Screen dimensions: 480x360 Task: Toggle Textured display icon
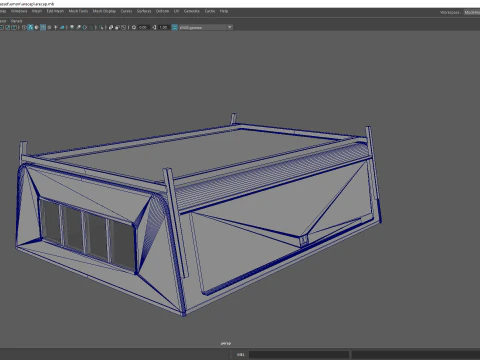[49, 27]
